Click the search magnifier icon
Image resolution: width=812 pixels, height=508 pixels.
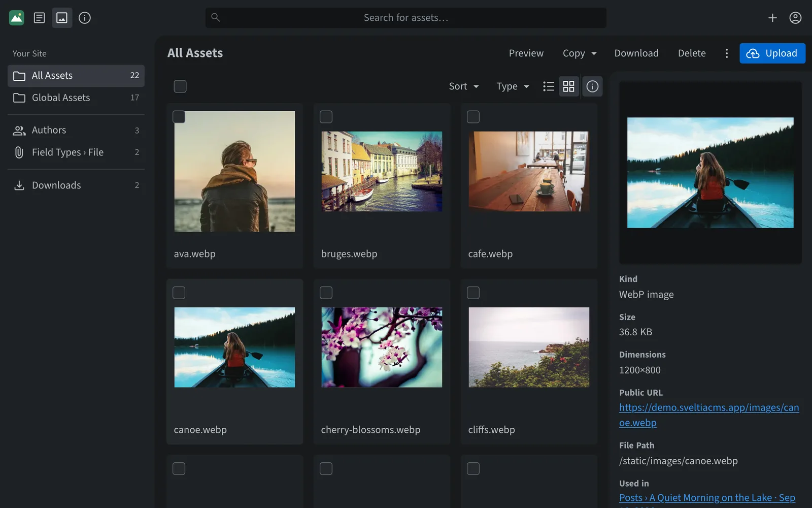click(x=216, y=18)
